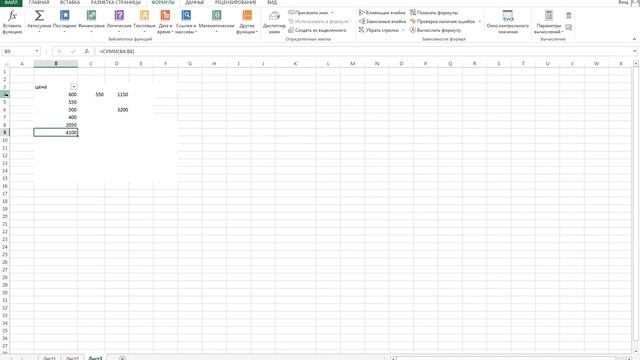
Task: Select the cell containing 2050
Action: click(x=56, y=125)
